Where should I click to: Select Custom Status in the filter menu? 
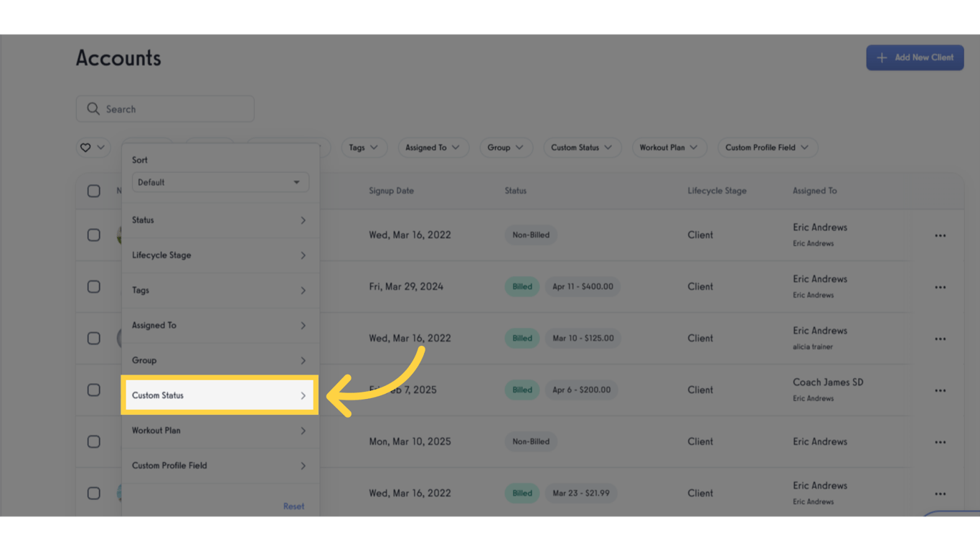coord(220,395)
